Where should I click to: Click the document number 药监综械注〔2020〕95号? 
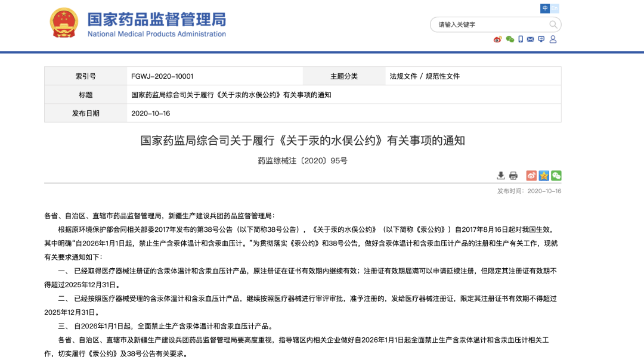tap(302, 160)
